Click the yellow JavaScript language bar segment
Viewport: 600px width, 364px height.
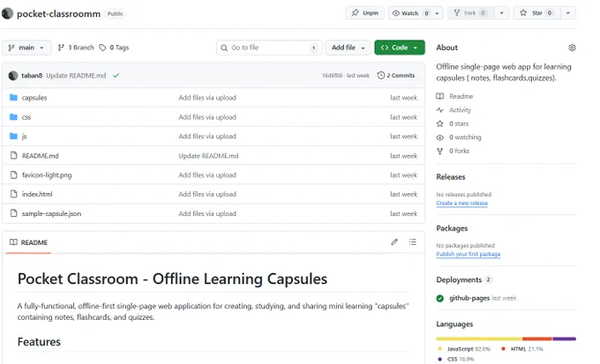click(478, 338)
